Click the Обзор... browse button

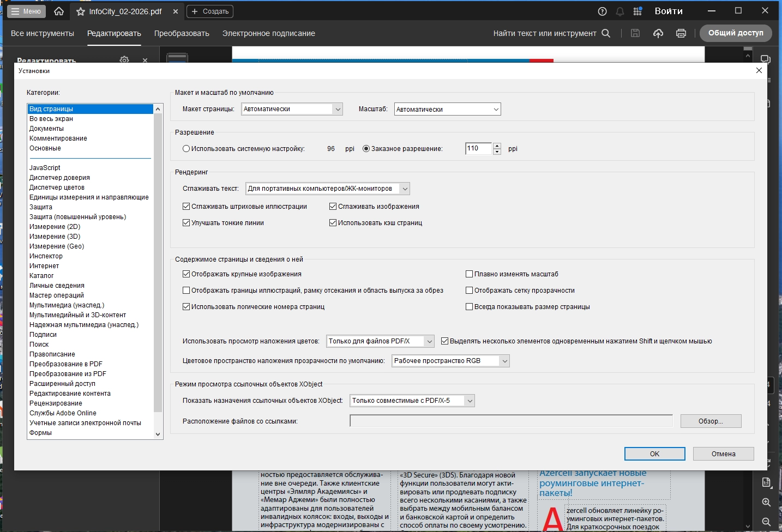coord(711,421)
